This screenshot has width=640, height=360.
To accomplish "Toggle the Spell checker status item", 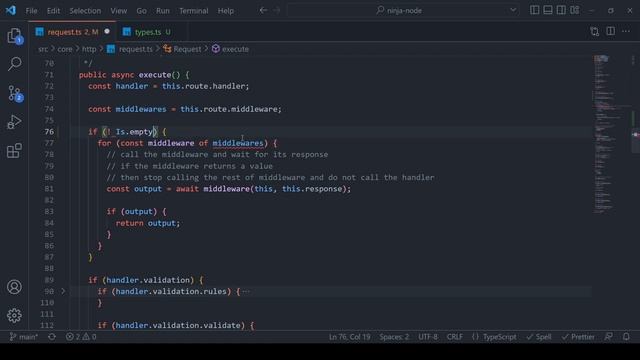I will [x=539, y=337].
